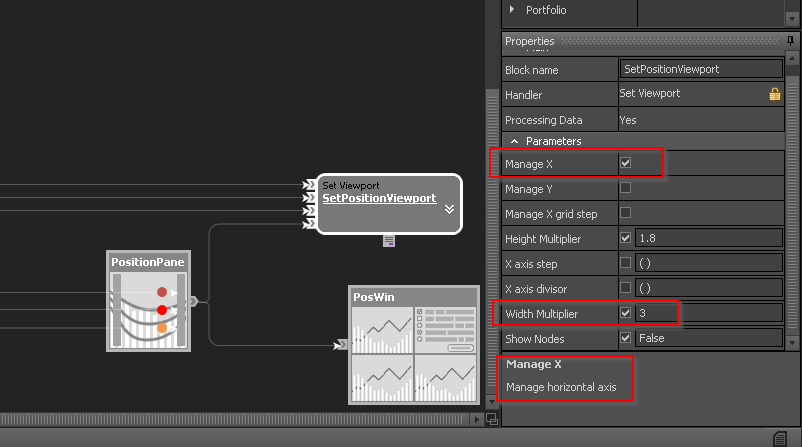Click the status bar document icon
This screenshot has height=447, width=802.
coord(780,438)
